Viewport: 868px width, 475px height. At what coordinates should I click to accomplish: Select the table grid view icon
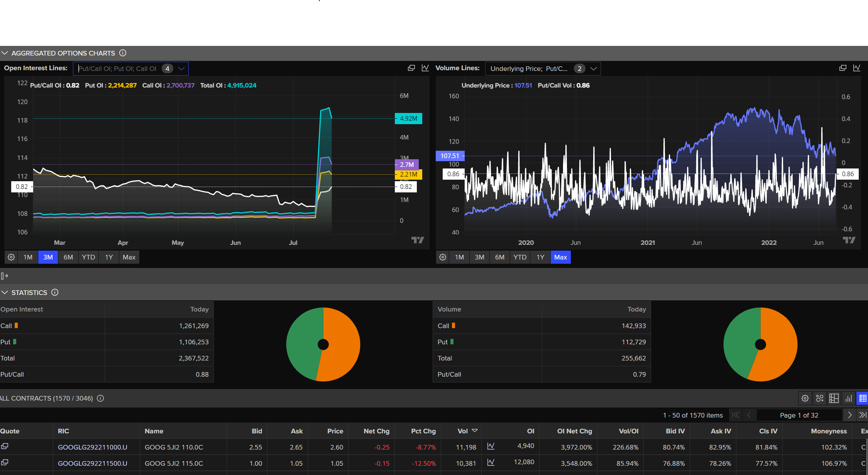click(x=863, y=398)
